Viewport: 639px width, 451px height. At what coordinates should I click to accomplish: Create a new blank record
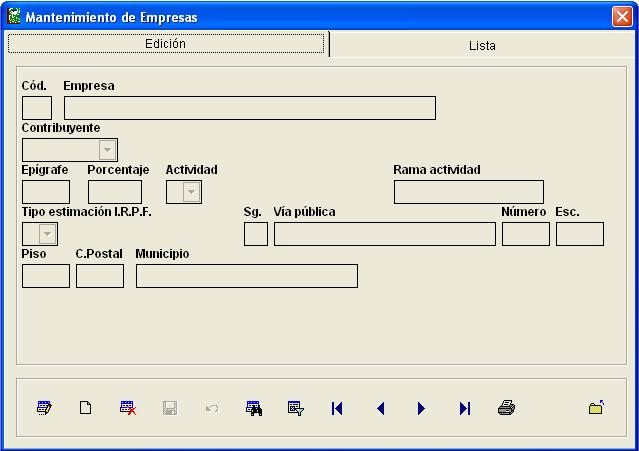click(x=86, y=408)
